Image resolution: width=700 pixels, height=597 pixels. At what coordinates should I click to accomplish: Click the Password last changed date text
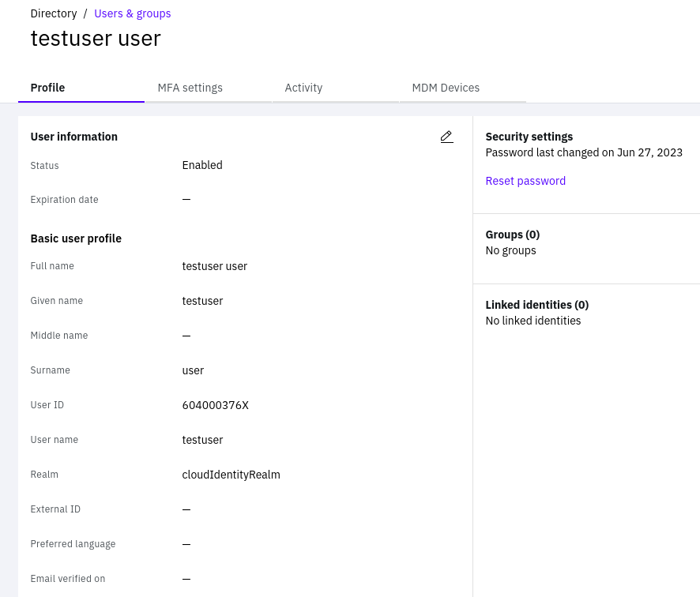(x=584, y=152)
